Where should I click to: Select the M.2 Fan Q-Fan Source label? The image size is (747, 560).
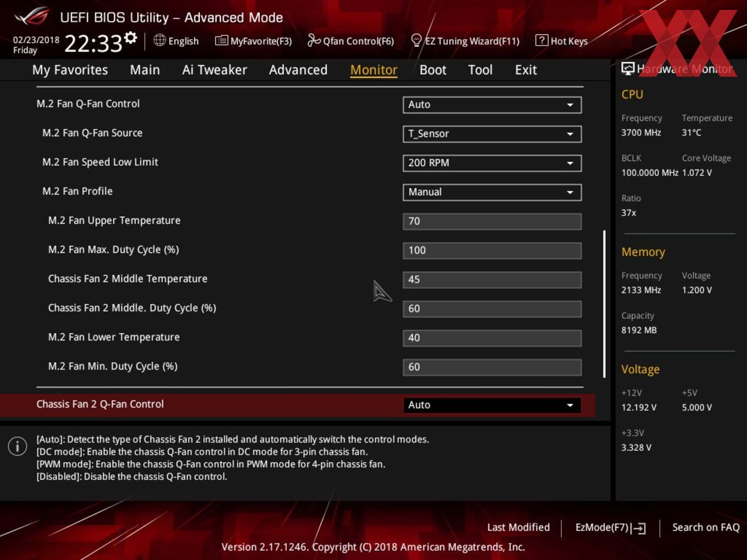tap(92, 133)
